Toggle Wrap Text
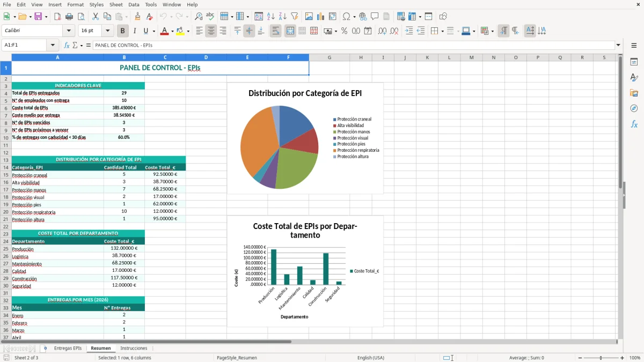Screen dimensions: 644x362 click(276, 31)
